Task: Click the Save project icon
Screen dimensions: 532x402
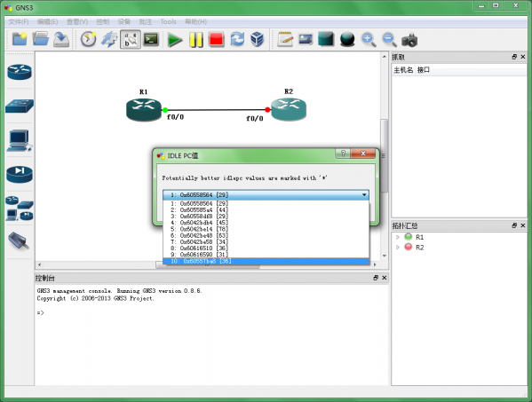Action: coord(61,39)
